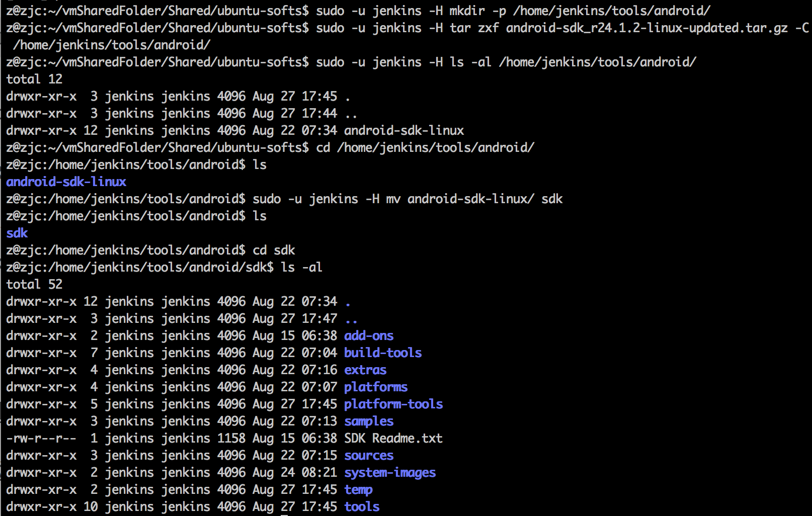
Task: Click the 'z@zjc:/home/jenkins/tools/android/sdk$' prompt
Action: pos(140,267)
